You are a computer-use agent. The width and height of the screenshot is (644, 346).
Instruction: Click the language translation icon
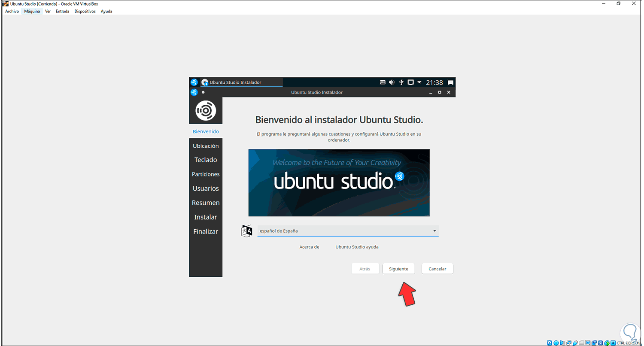click(246, 231)
